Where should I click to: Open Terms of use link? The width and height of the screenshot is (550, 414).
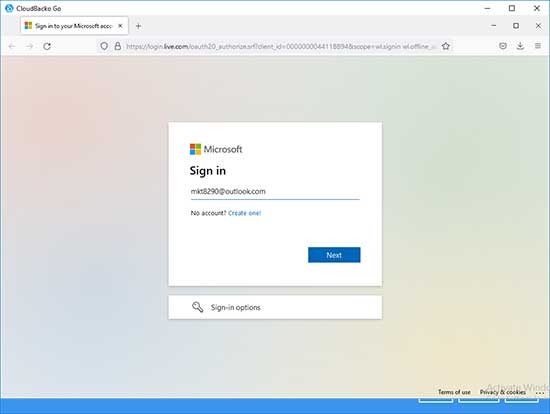point(454,392)
